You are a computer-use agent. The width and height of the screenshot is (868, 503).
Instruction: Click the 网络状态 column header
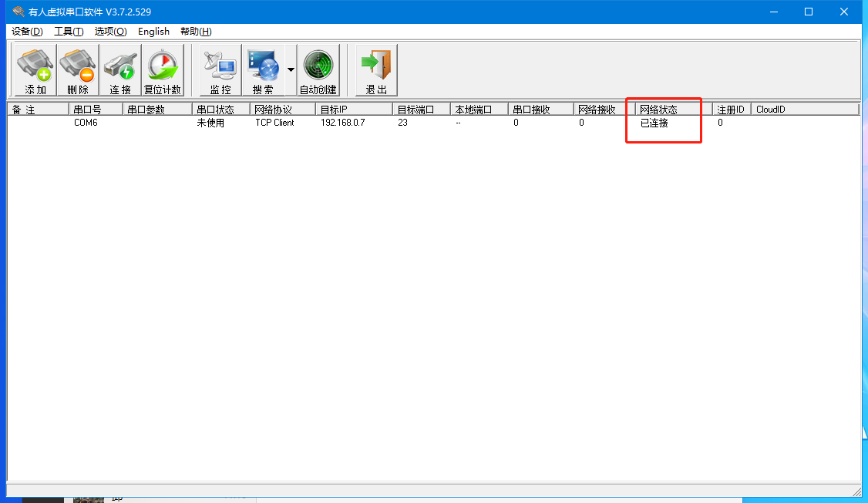click(x=669, y=110)
